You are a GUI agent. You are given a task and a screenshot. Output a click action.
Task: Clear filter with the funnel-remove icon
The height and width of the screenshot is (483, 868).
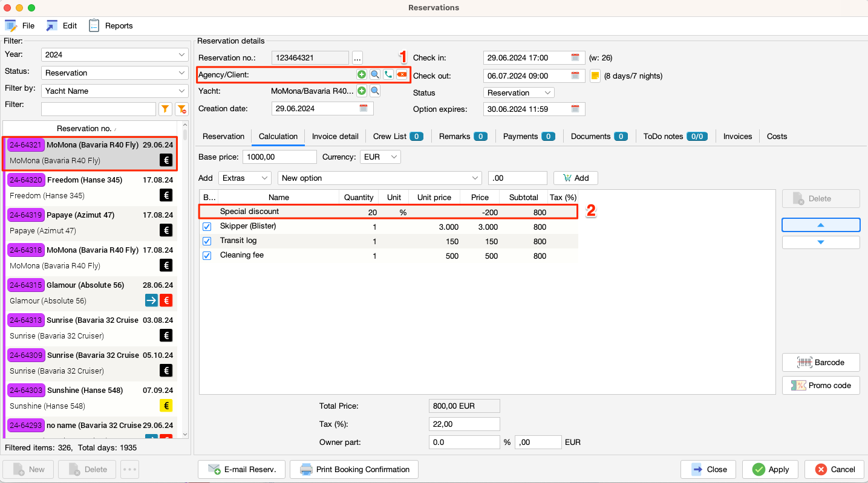tap(181, 109)
